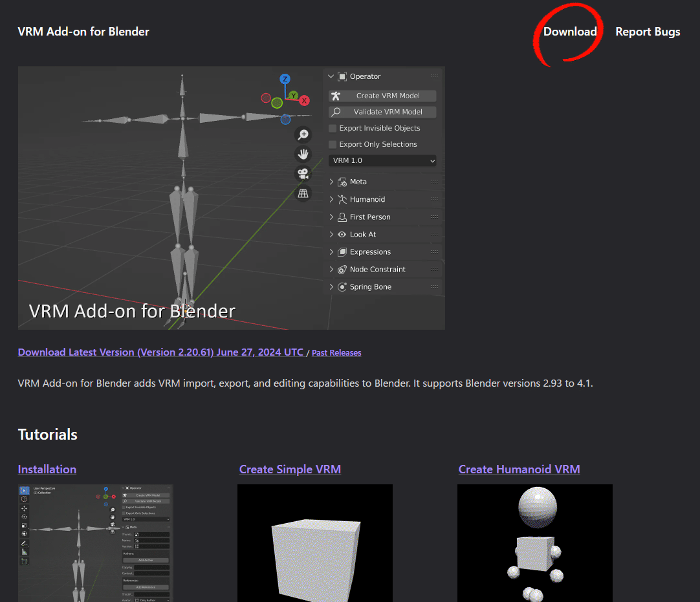Viewport: 700px width, 602px height.
Task: Expand the Meta panel chevron
Action: tap(331, 182)
